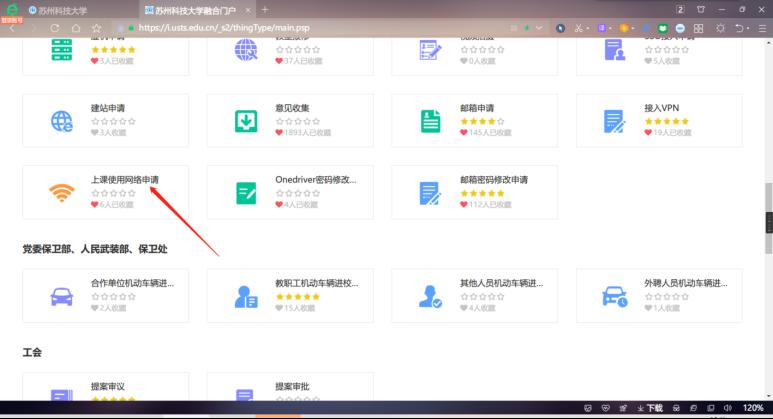Viewport: 773px width, 419px height.
Task: Click the 外聘人员机动车辆 car-clock icon
Action: coord(614,296)
